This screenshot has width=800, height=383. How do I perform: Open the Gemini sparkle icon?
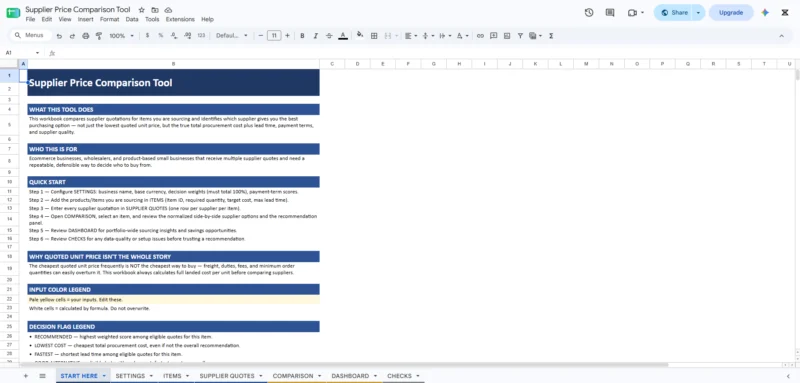[x=765, y=13]
